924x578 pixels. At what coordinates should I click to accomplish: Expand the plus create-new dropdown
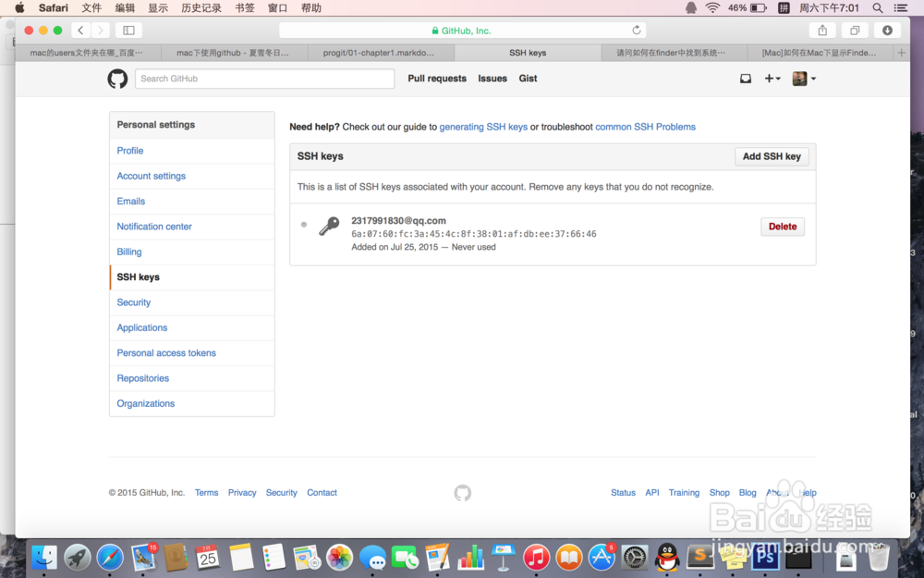coord(772,79)
